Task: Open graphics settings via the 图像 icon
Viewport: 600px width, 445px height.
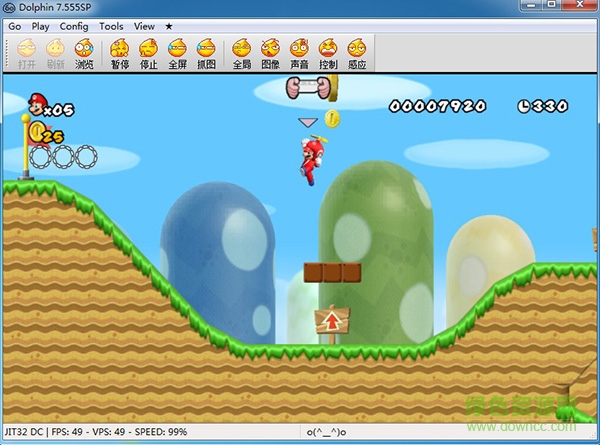Action: pos(270,53)
